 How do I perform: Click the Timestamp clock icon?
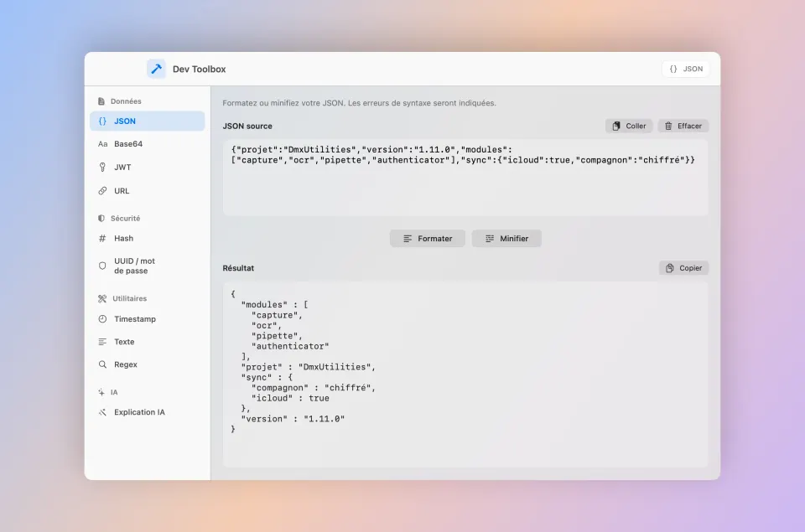102,319
